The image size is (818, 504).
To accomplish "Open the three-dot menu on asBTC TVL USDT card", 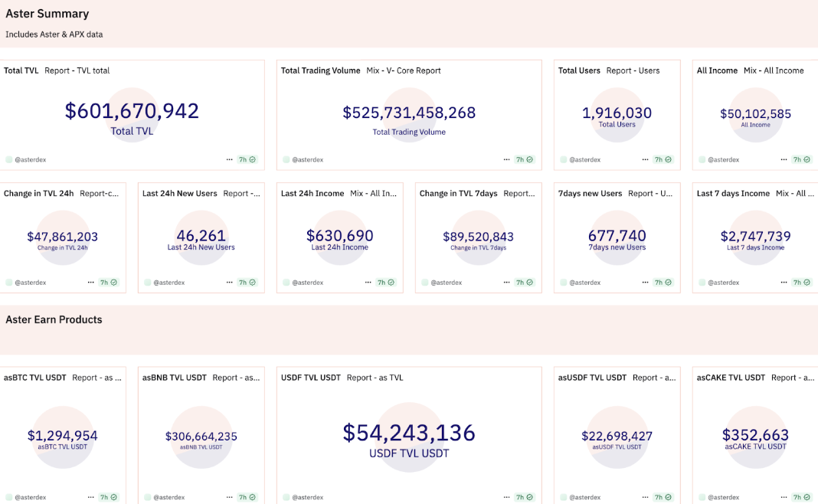I will coord(90,497).
